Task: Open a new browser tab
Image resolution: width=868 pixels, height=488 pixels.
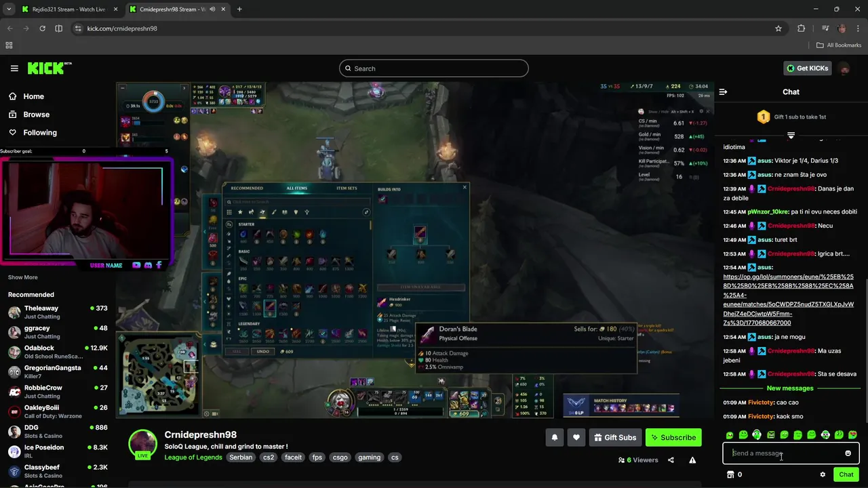Action: coord(239,9)
